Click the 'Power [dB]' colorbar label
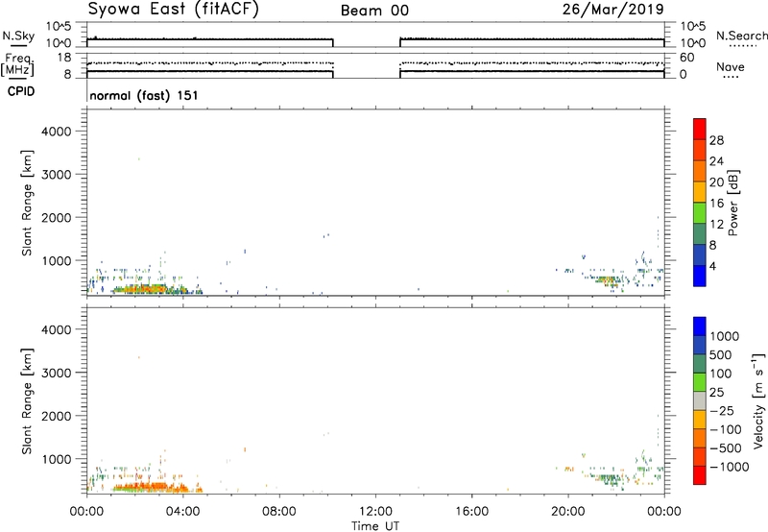This screenshot has width=768, height=532. [x=732, y=203]
